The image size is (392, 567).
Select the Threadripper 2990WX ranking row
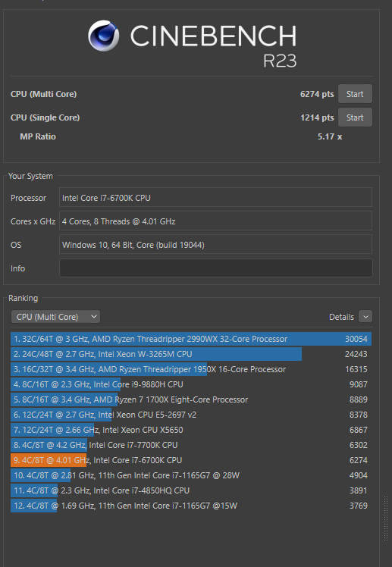[x=191, y=339]
